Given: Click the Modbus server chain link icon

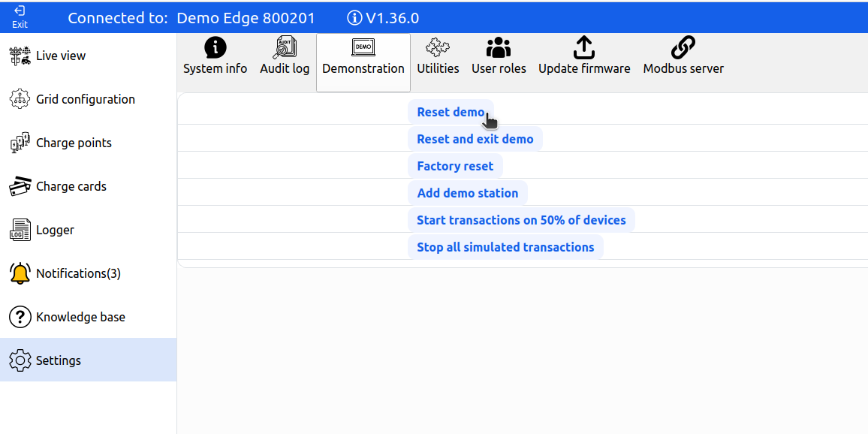Looking at the screenshot, I should (x=683, y=47).
